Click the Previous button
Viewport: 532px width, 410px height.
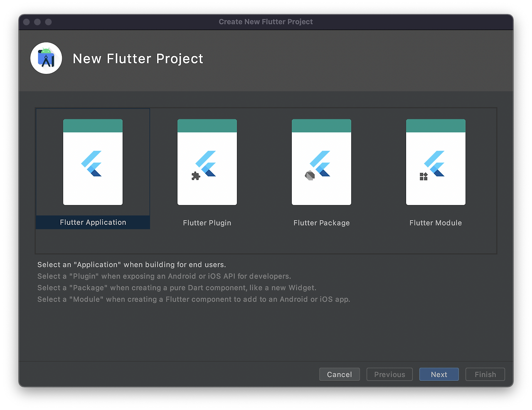tap(389, 374)
